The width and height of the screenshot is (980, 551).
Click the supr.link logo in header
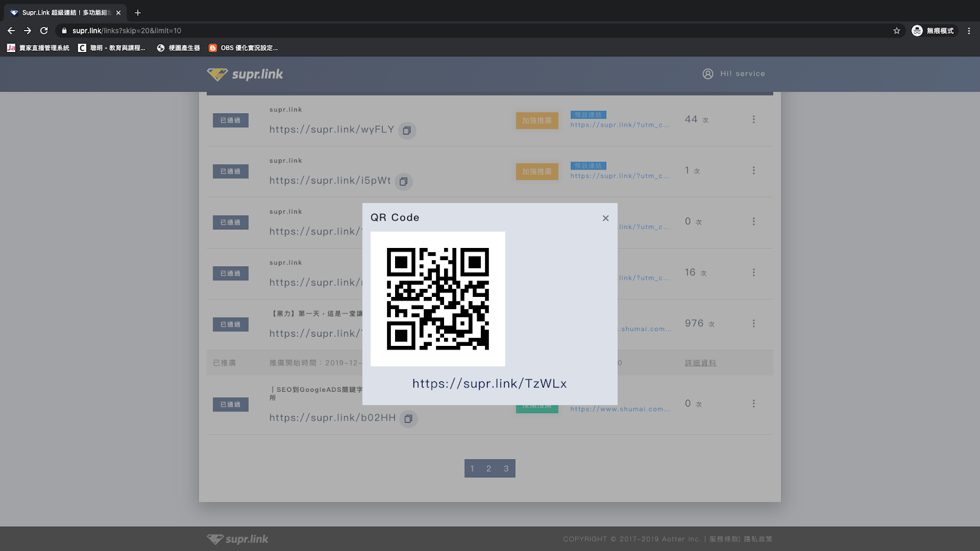coord(245,74)
